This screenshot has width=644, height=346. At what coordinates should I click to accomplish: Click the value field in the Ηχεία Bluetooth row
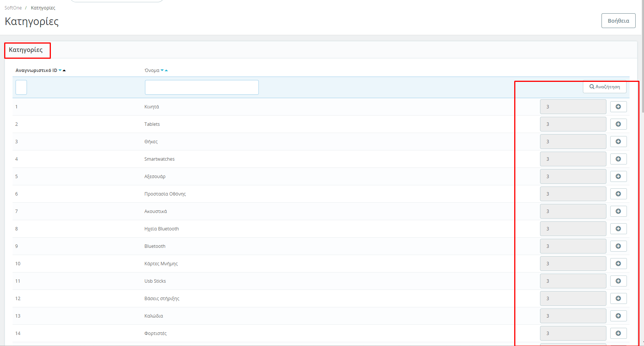click(573, 229)
